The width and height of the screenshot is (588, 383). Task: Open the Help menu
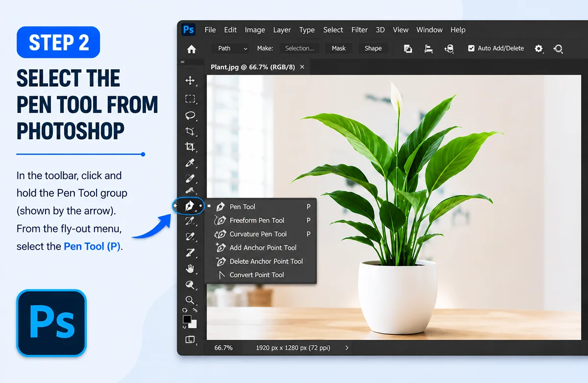458,30
